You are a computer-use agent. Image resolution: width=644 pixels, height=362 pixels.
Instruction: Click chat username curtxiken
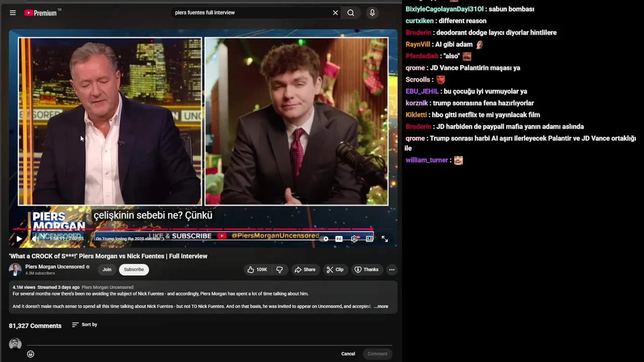click(x=420, y=21)
